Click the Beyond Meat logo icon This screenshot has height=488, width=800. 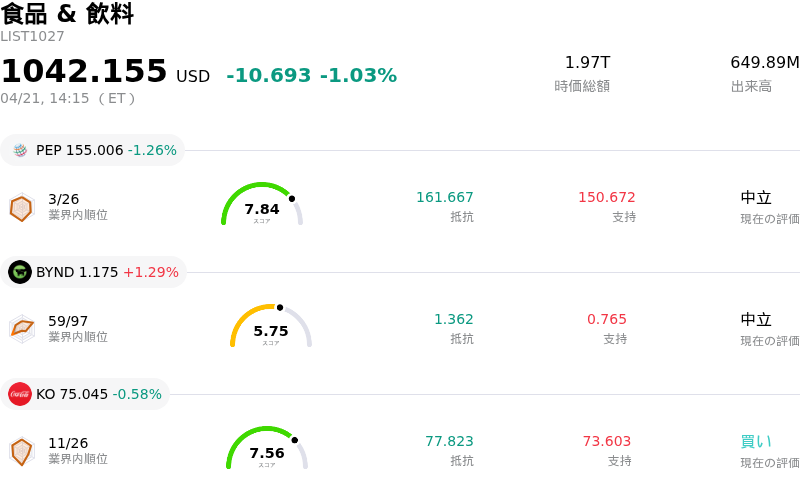[20, 272]
